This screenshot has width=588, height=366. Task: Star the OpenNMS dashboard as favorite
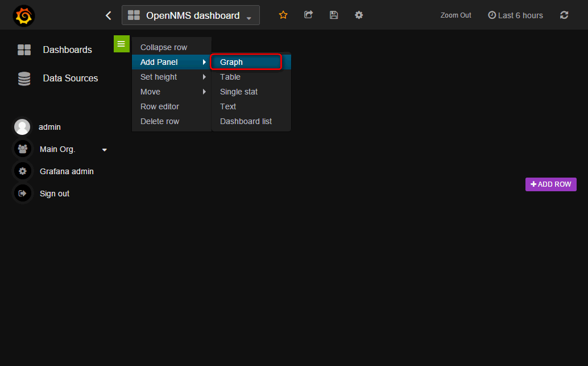pos(283,15)
